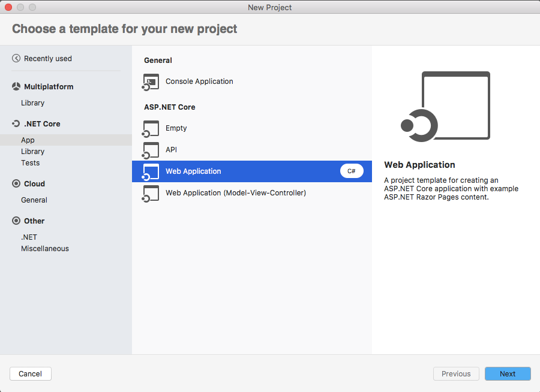540x392 pixels.
Task: Click the Other category icon
Action: click(16, 221)
